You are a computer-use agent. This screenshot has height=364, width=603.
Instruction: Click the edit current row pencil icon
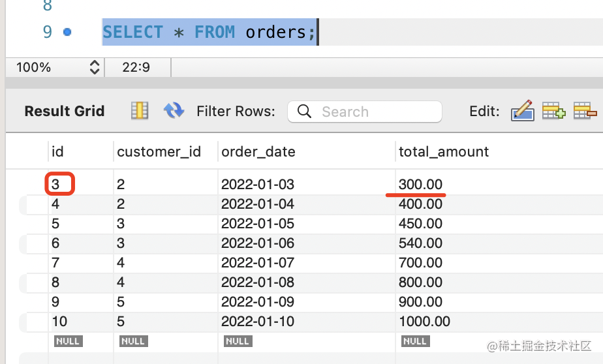[x=522, y=111]
